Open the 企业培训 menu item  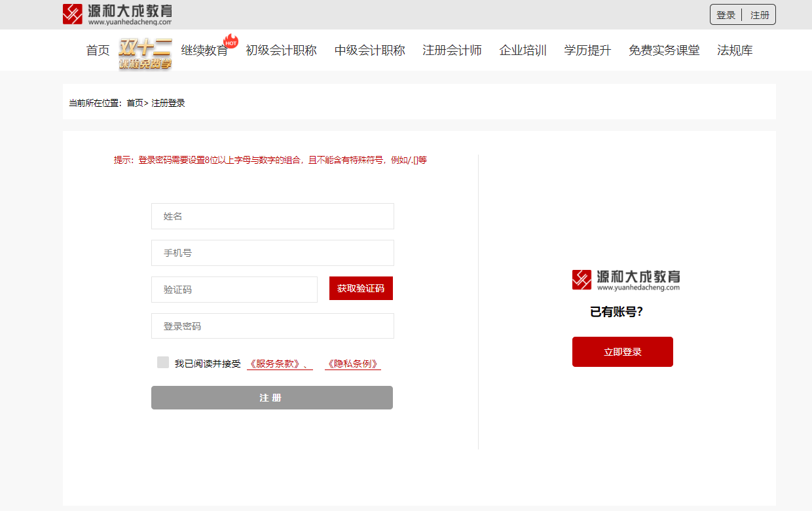523,50
